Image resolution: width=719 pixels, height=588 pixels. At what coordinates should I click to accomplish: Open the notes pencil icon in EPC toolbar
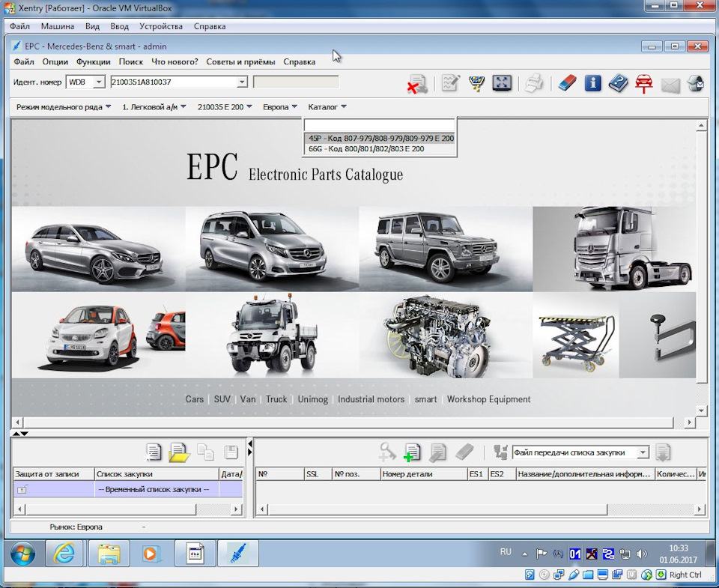pos(450,83)
